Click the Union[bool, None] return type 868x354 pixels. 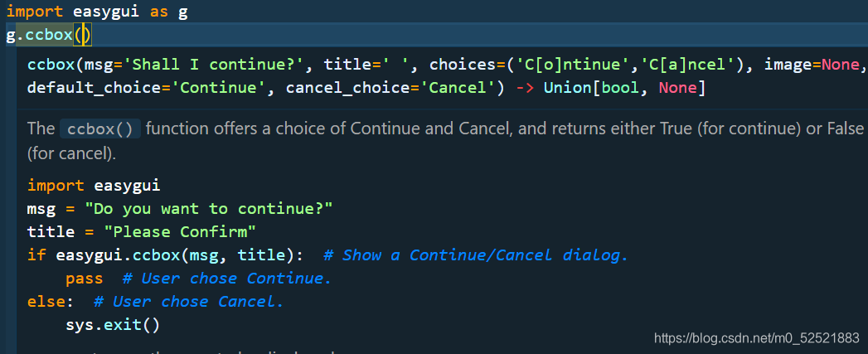624,88
